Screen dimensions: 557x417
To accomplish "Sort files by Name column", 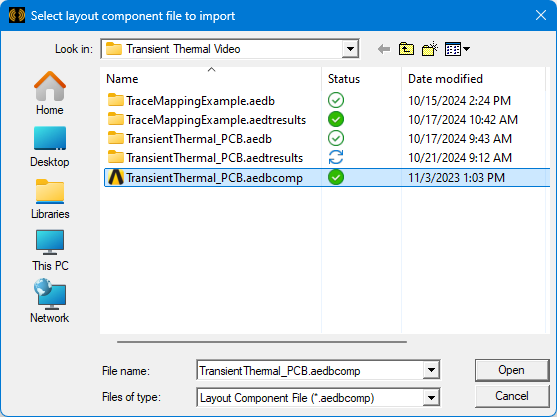I will pyautogui.click(x=211, y=78).
